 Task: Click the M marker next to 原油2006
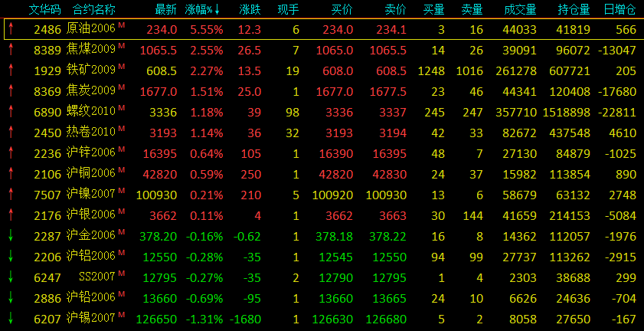[121, 25]
